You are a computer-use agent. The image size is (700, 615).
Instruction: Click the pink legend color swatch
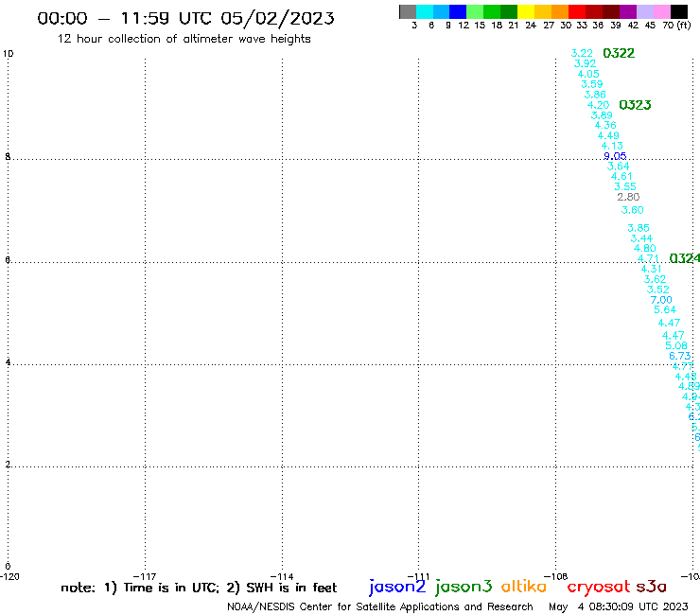662,11
